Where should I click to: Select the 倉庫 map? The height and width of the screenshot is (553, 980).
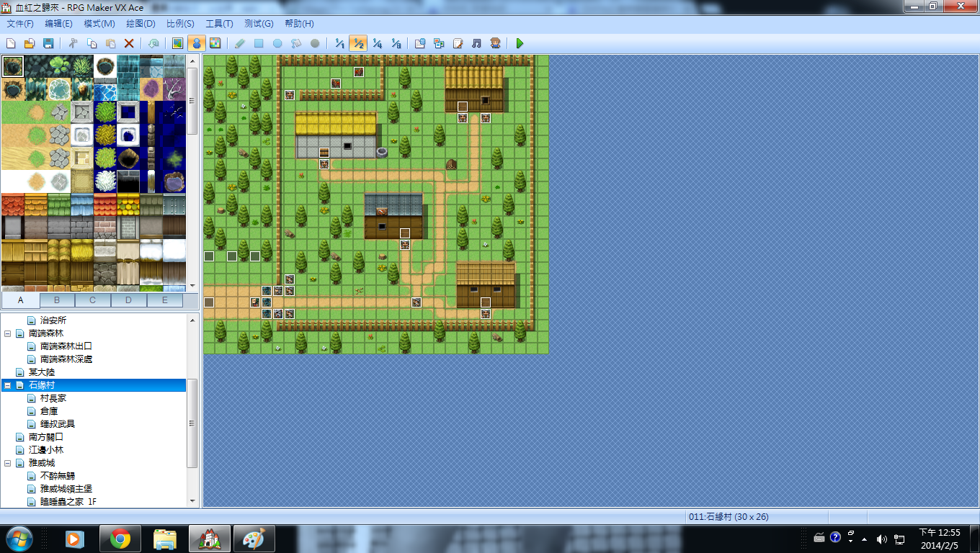49,411
